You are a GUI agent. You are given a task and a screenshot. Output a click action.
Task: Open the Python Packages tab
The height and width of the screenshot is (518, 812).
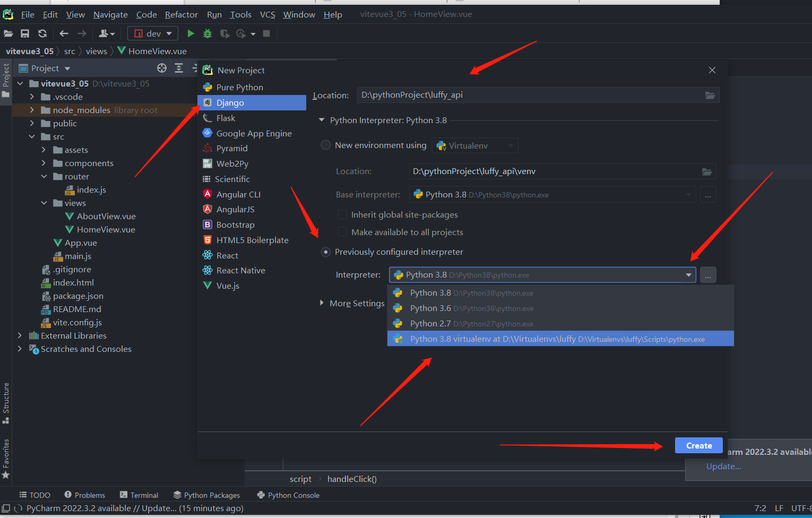(206, 495)
